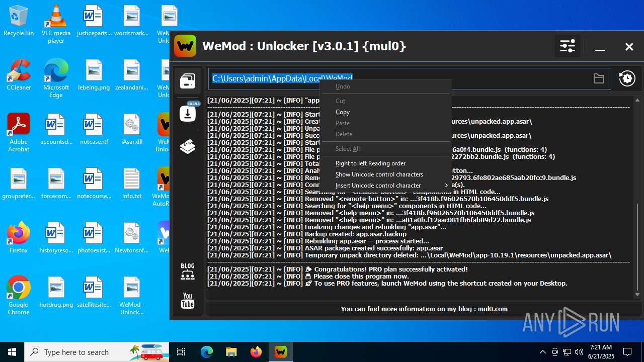644x362 pixels.
Task: Open VLC media player desktop shortcut
Action: [56, 24]
